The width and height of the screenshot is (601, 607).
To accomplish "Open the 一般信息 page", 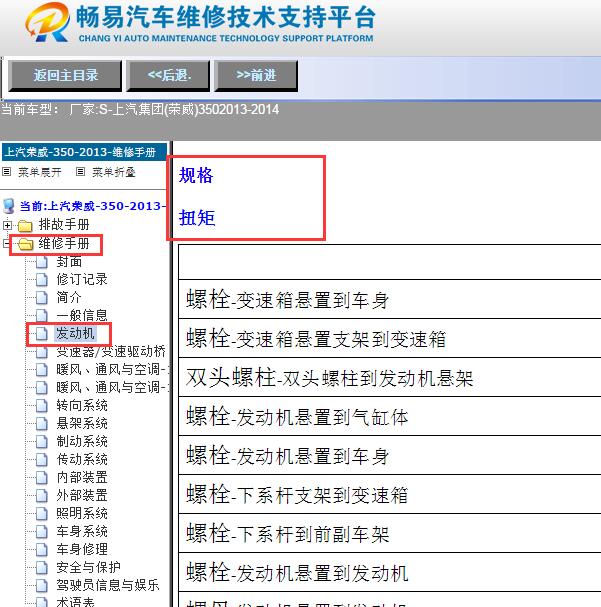I will (82, 315).
